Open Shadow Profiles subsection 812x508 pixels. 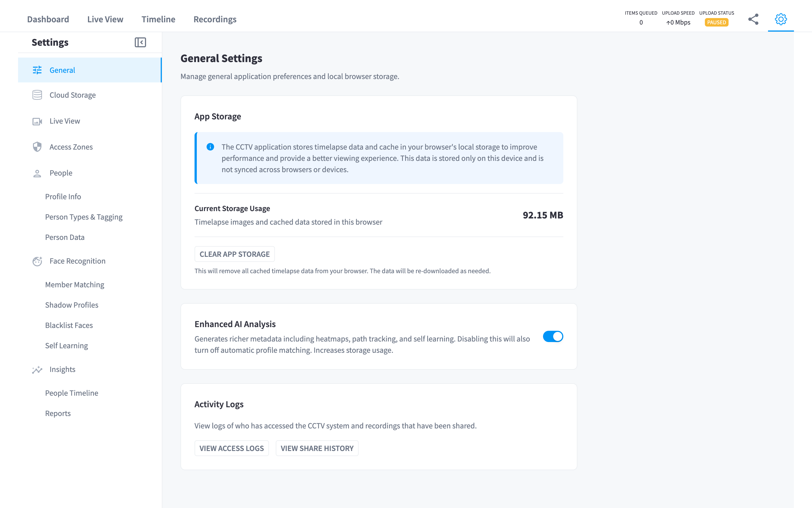(72, 305)
